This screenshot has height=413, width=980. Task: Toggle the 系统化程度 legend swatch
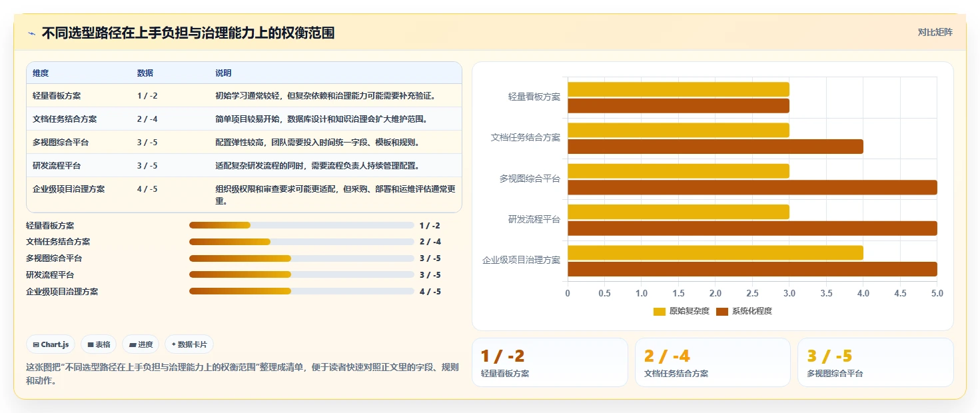click(722, 311)
